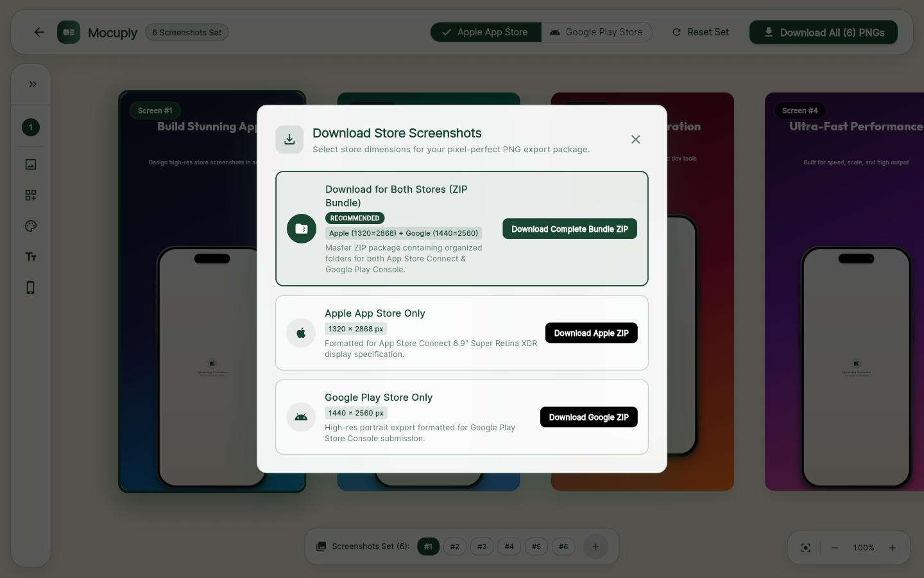Screen dimensions: 924x578
Task: Select step 1 circle in sidebar
Action: point(31,127)
